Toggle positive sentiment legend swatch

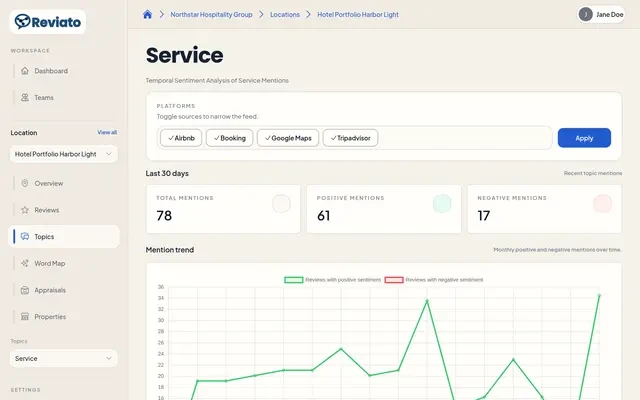pyautogui.click(x=294, y=280)
